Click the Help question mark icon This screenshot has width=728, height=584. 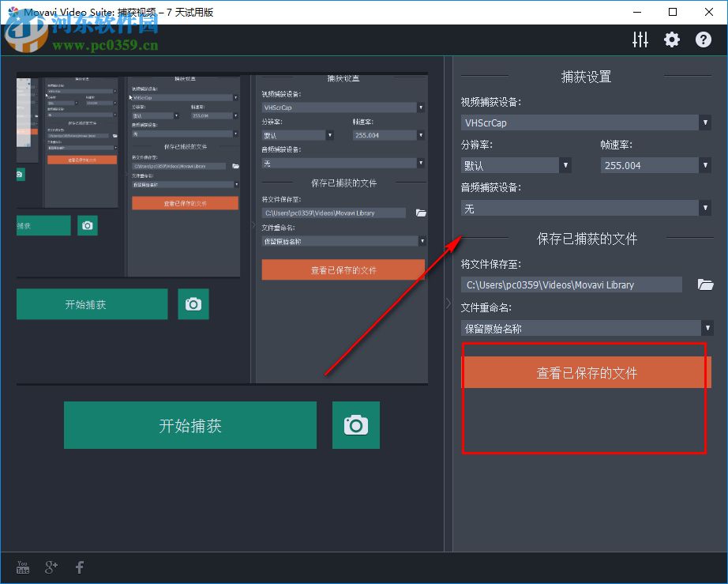click(x=703, y=39)
